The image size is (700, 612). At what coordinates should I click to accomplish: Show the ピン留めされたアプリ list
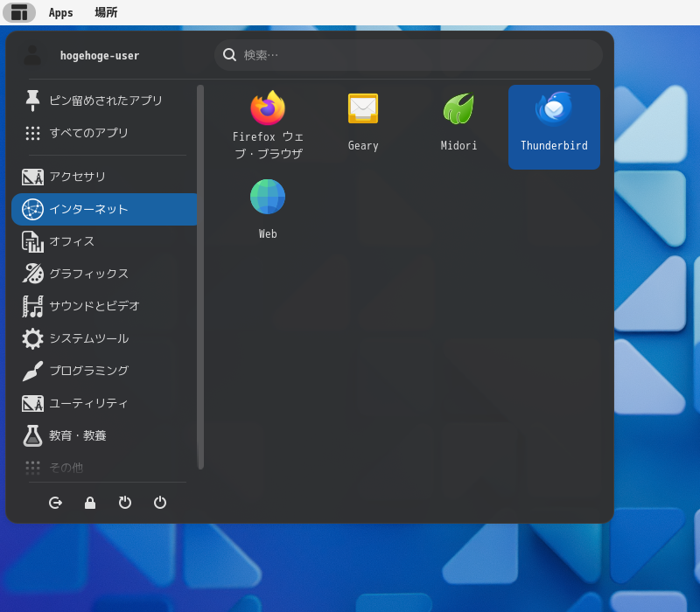[96, 101]
